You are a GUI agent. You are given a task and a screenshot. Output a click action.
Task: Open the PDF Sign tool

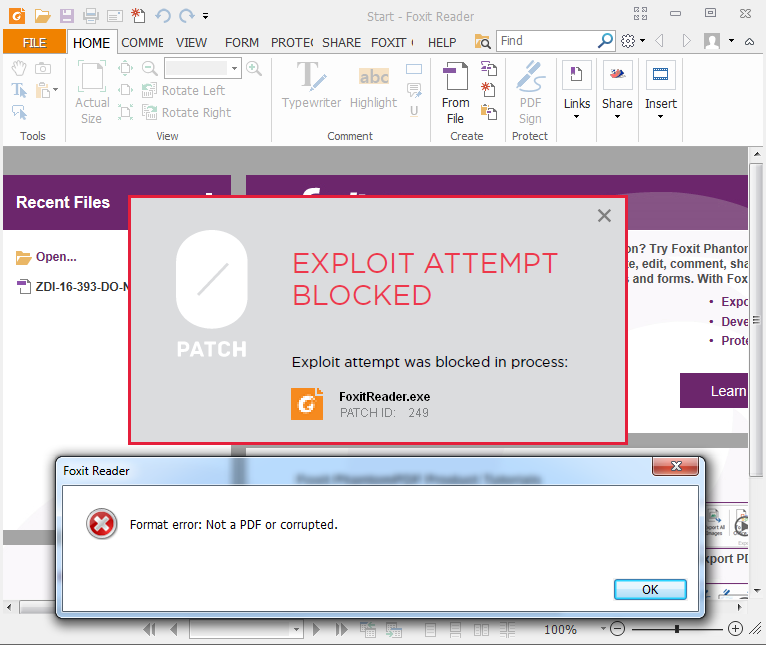click(531, 93)
